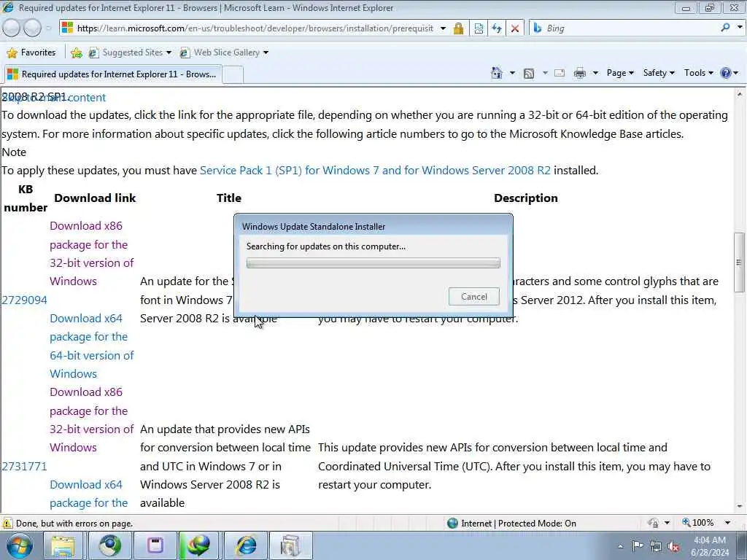The width and height of the screenshot is (747, 560).
Task: Open the Feeds dropdown arrow
Action: click(544, 73)
